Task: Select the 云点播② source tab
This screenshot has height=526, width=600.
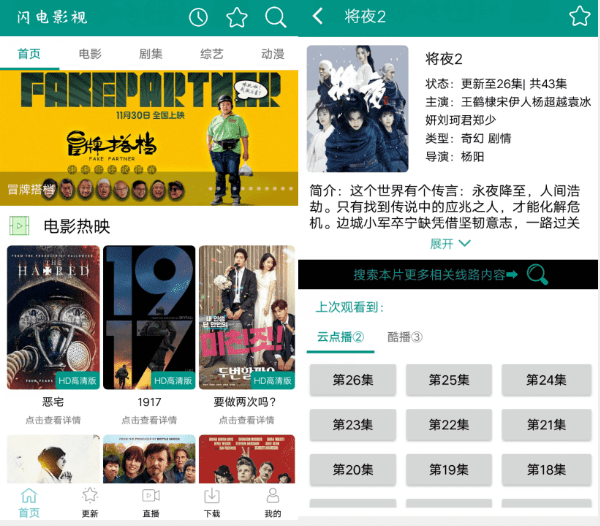Action: (x=341, y=337)
